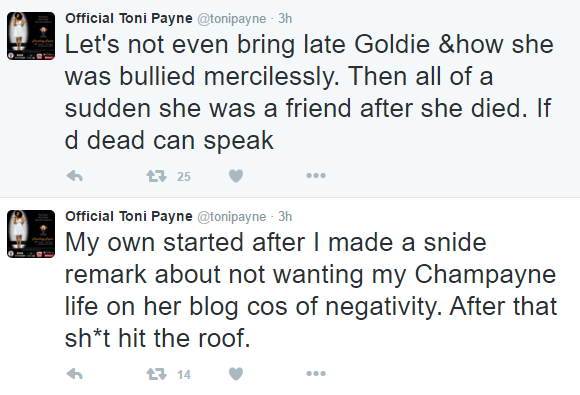Viewport: 580px width, 395px height.
Task: View the 25 retweets count
Action: [x=183, y=176]
